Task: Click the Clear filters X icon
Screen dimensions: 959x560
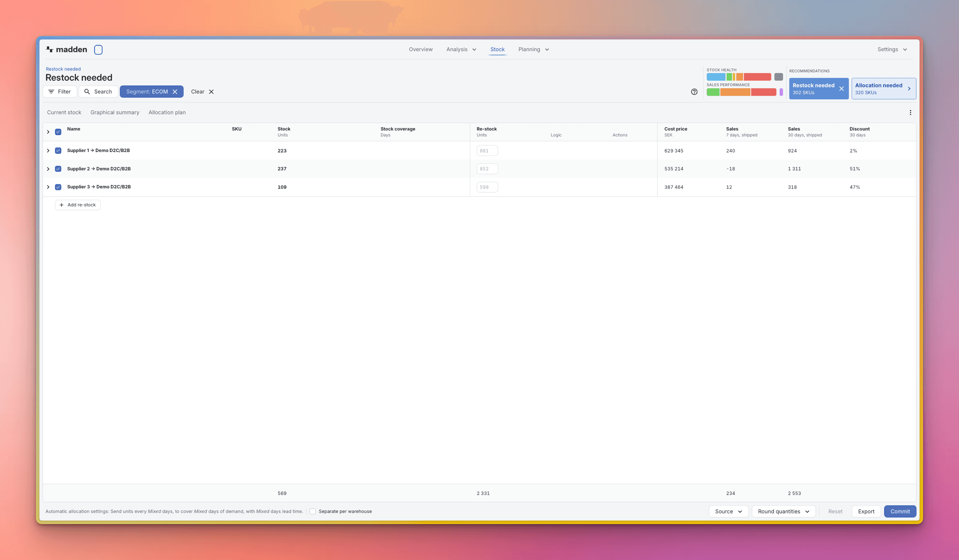Action: tap(212, 92)
